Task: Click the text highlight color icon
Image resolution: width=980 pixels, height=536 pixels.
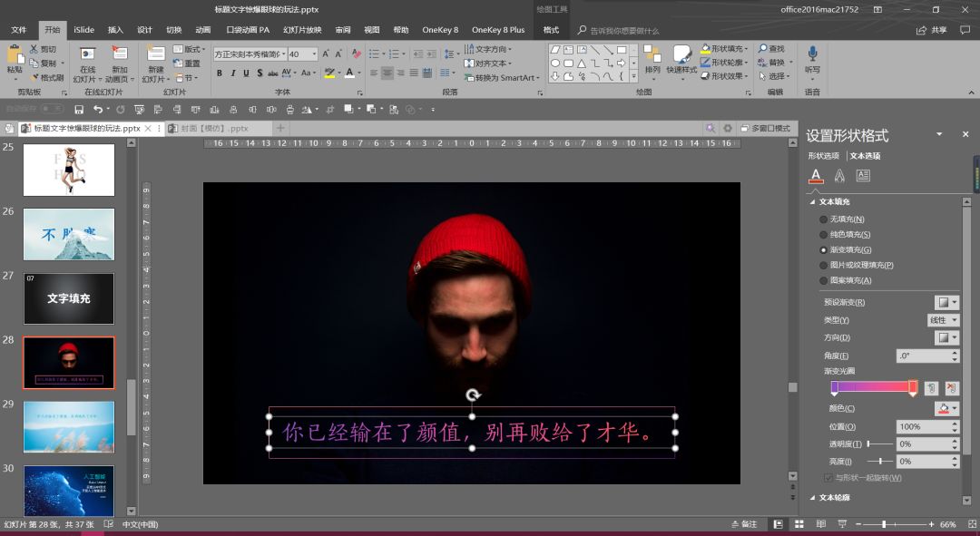Action: tap(328, 73)
